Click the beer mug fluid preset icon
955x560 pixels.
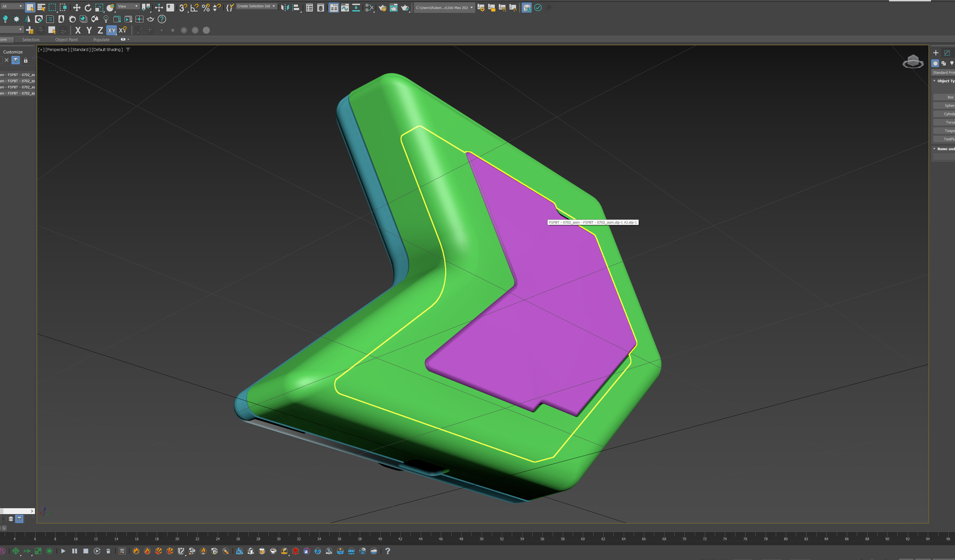(x=262, y=551)
